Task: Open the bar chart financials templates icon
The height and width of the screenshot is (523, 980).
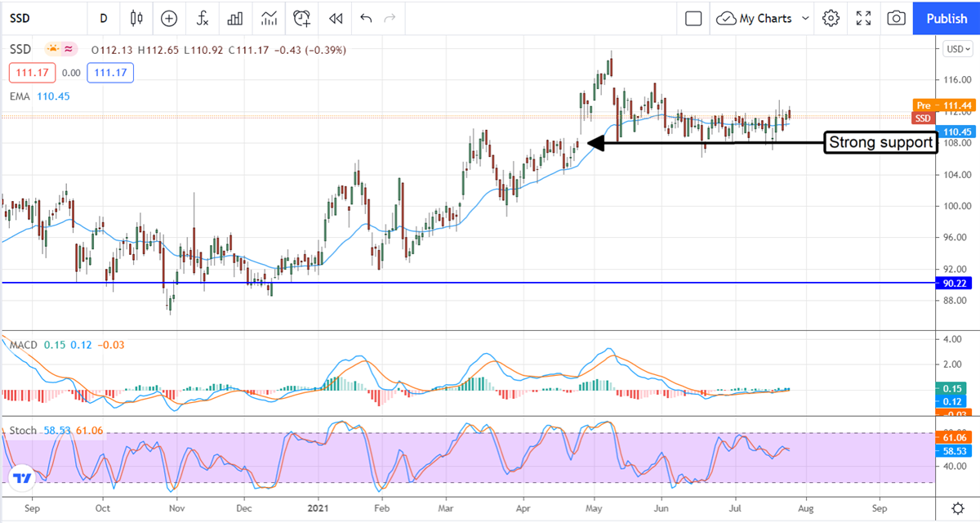Action: point(235,18)
